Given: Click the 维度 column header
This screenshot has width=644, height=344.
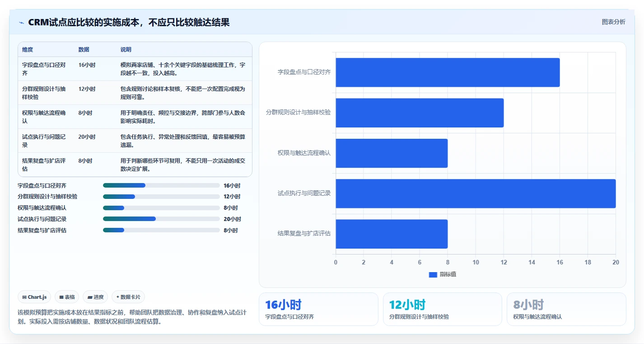Looking at the screenshot, I should (x=28, y=50).
